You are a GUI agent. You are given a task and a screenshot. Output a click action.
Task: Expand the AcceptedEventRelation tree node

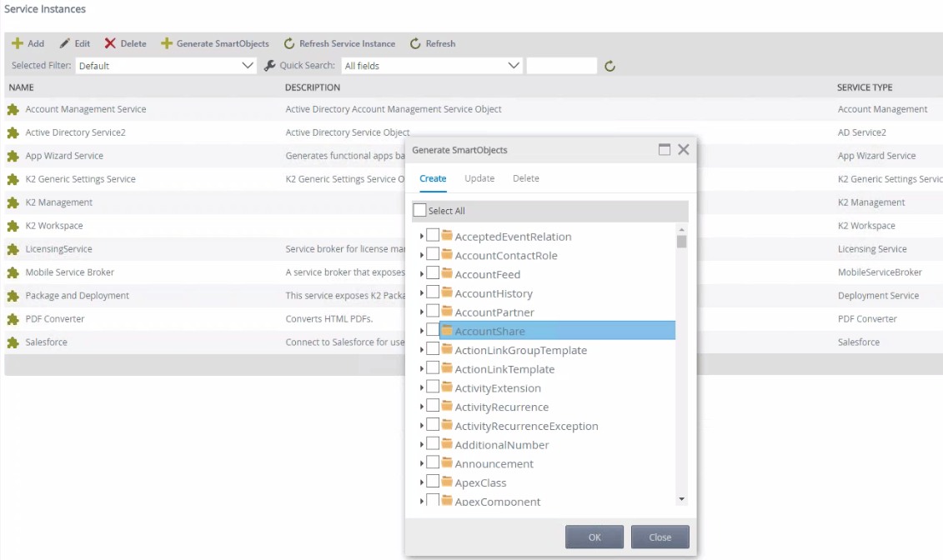[x=422, y=237]
